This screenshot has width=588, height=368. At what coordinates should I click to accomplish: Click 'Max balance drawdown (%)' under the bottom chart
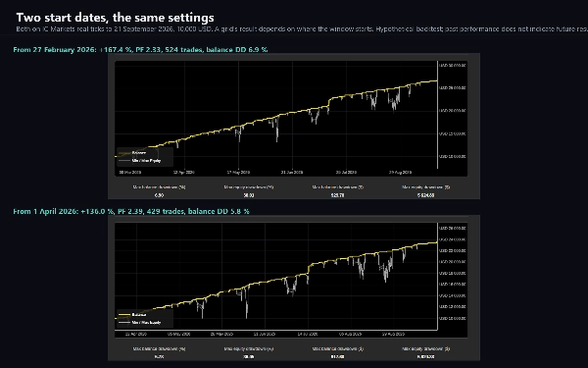[x=159, y=348]
